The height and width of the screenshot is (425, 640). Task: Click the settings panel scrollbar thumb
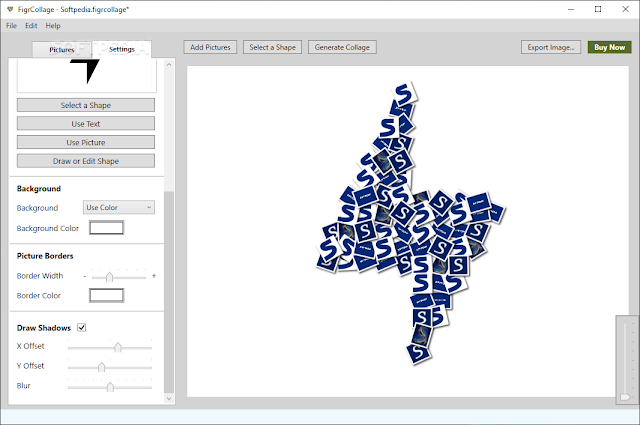[169, 292]
